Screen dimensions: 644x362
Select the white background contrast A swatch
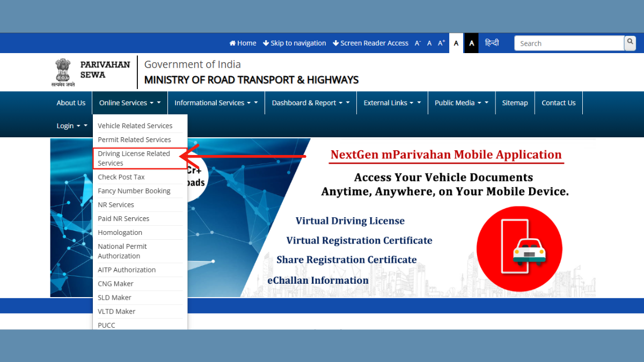click(456, 43)
